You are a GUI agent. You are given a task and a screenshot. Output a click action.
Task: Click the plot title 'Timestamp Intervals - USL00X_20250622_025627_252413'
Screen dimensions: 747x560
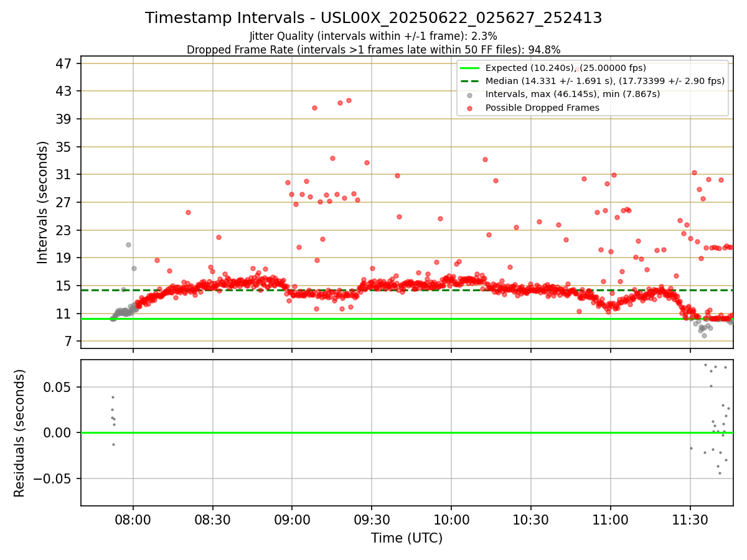coord(374,18)
